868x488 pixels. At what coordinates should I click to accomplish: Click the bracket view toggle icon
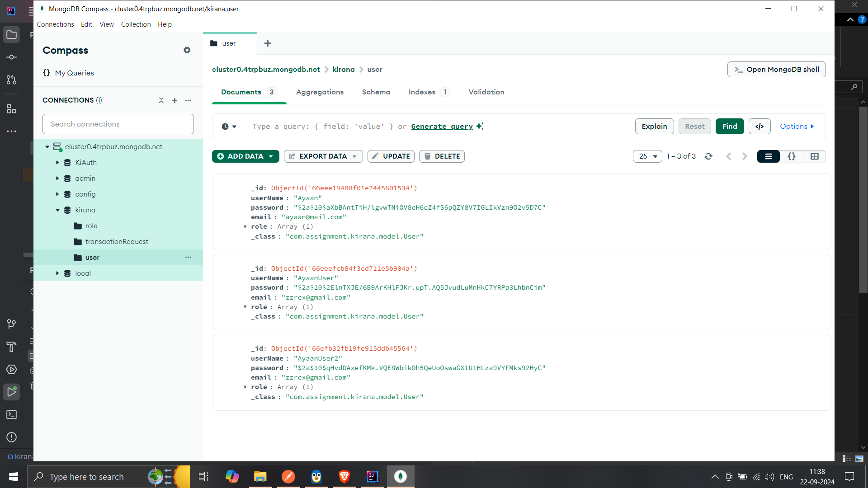point(792,156)
